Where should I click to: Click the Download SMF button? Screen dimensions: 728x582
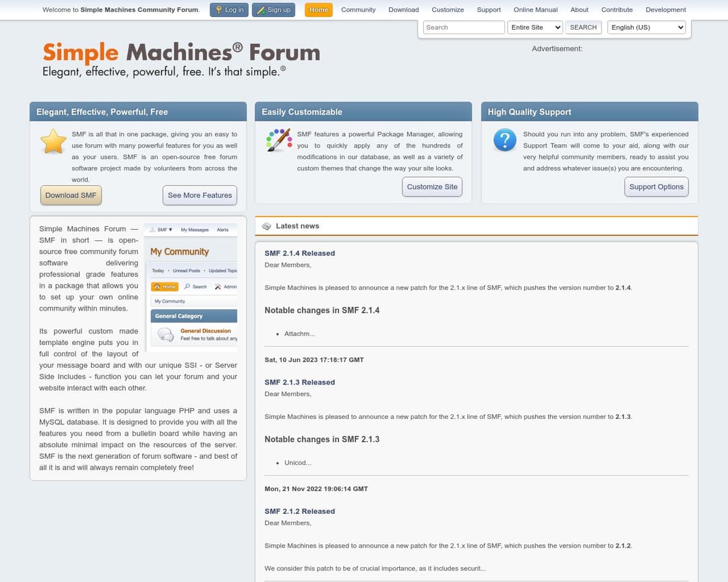coord(71,195)
